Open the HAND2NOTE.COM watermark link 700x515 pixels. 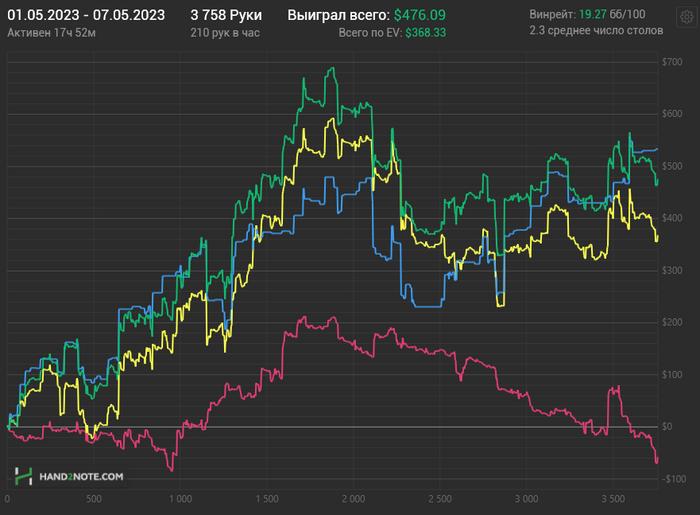click(x=80, y=477)
